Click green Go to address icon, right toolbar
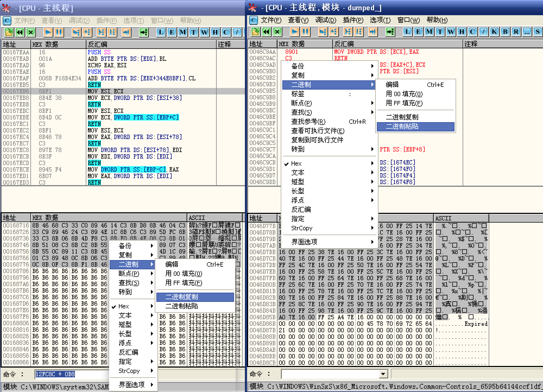543x392 pixels. pos(390,32)
